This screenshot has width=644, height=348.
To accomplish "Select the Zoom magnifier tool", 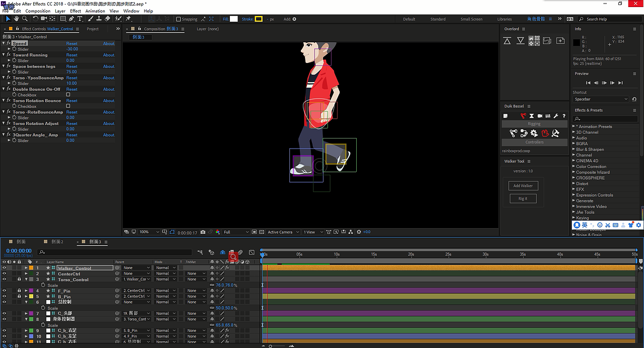I will pos(25,19).
